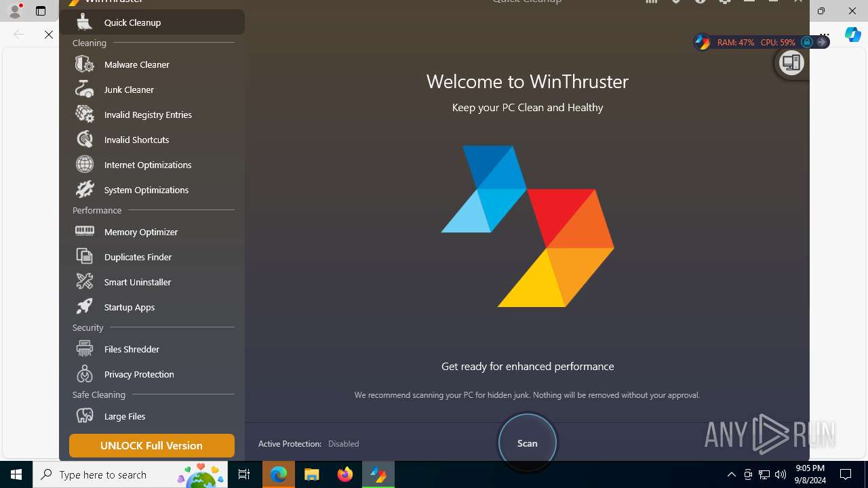Click the Security section header

point(88,327)
